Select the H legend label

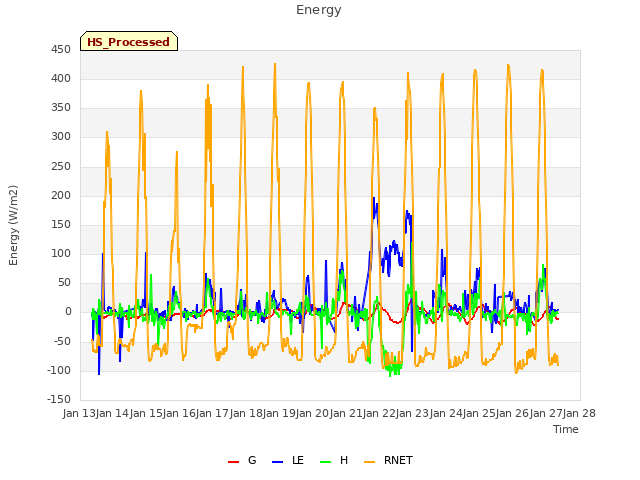[x=344, y=460]
